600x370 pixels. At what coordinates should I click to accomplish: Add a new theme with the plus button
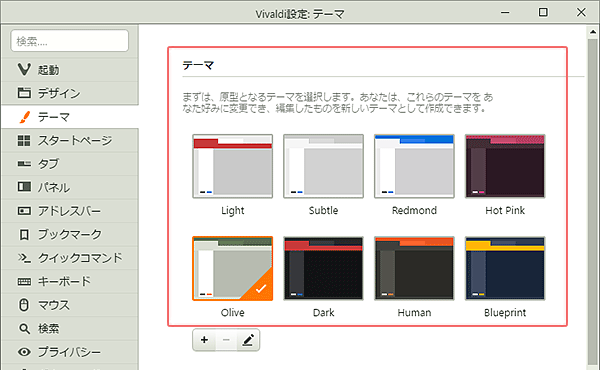(204, 340)
